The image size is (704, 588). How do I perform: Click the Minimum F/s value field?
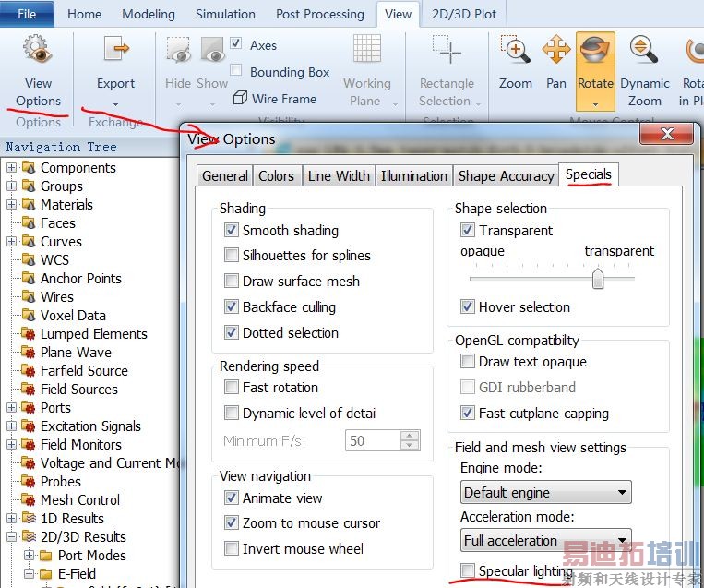[x=372, y=440]
